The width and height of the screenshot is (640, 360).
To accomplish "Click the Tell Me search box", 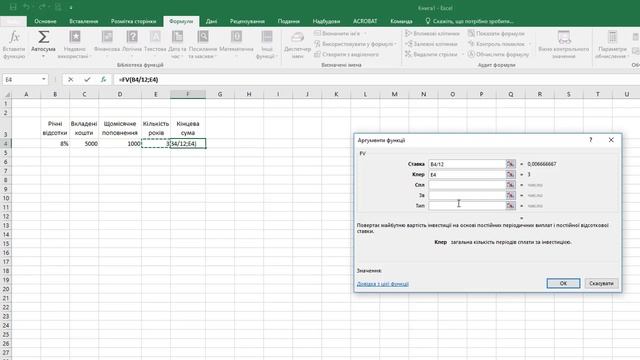I will (x=469, y=21).
